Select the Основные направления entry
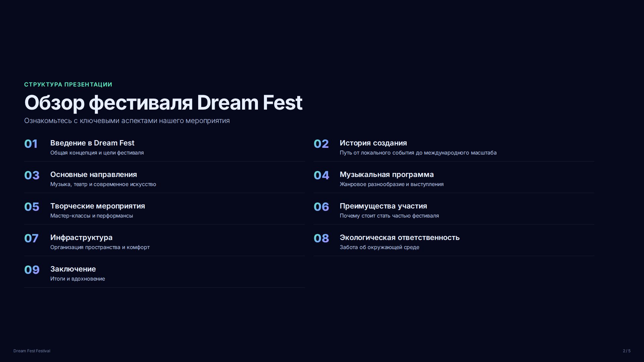 [164, 179]
